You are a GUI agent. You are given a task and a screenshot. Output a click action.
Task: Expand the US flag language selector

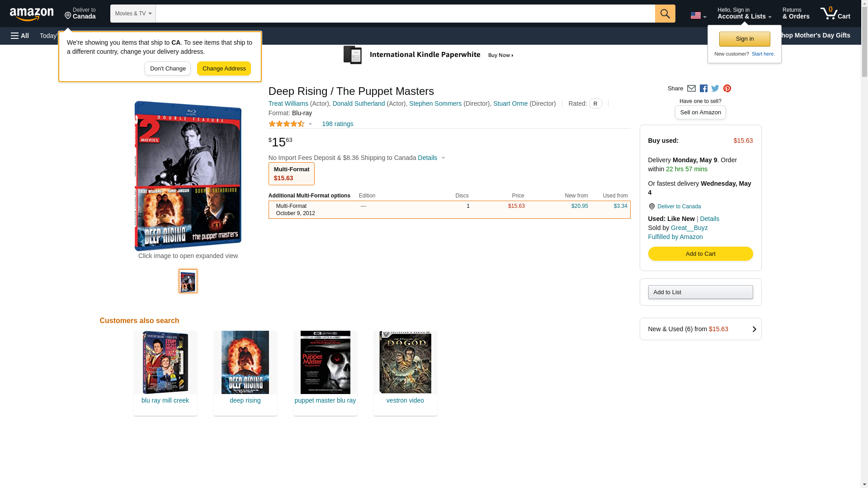coord(698,15)
